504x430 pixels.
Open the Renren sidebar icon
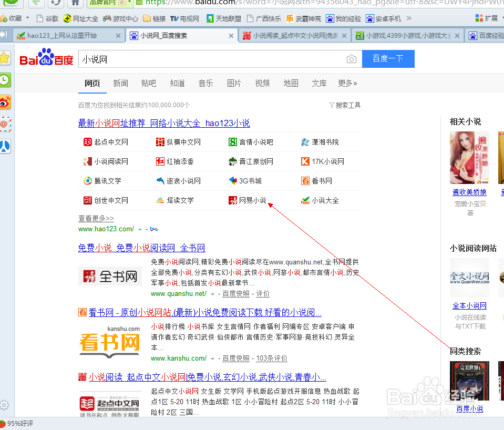[5, 146]
